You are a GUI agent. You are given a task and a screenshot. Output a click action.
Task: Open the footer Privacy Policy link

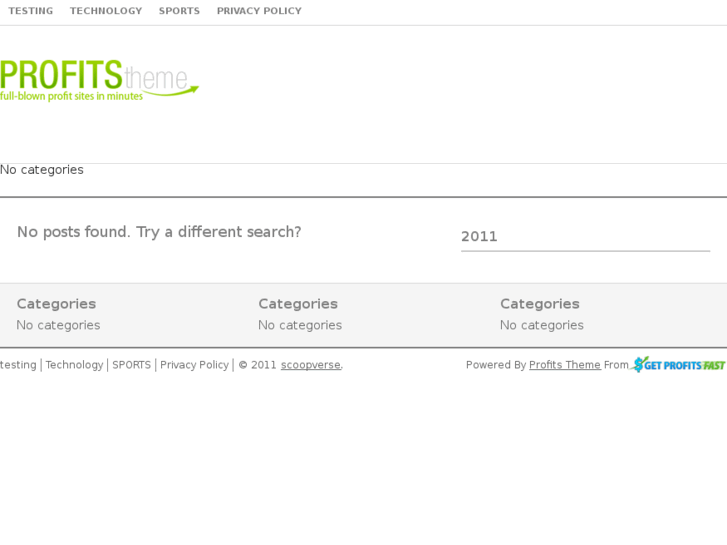pos(194,365)
